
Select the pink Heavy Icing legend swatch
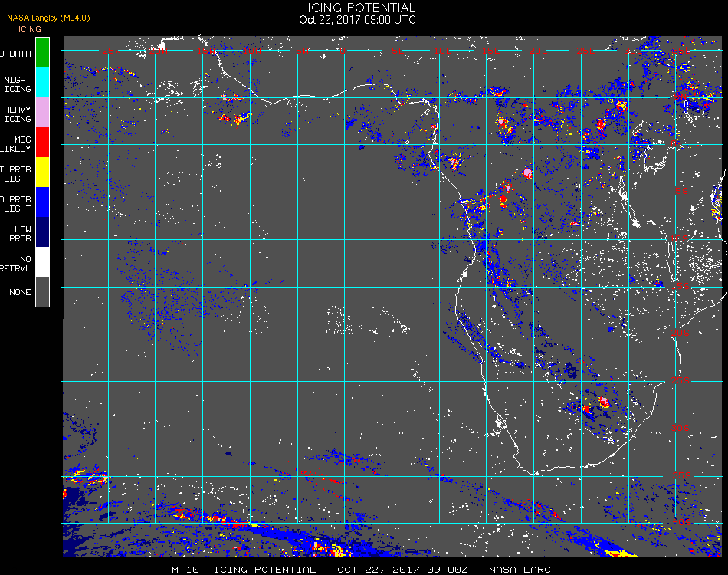pos(42,113)
